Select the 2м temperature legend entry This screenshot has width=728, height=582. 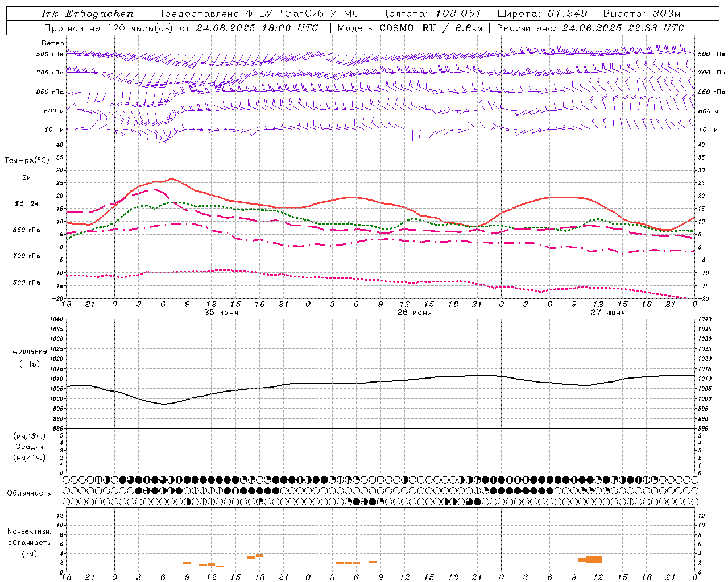pos(27,177)
